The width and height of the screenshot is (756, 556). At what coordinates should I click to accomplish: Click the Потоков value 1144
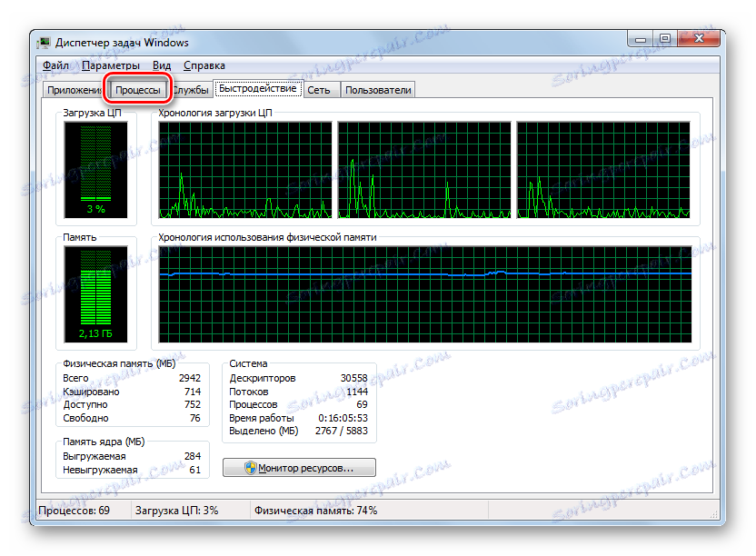[357, 392]
